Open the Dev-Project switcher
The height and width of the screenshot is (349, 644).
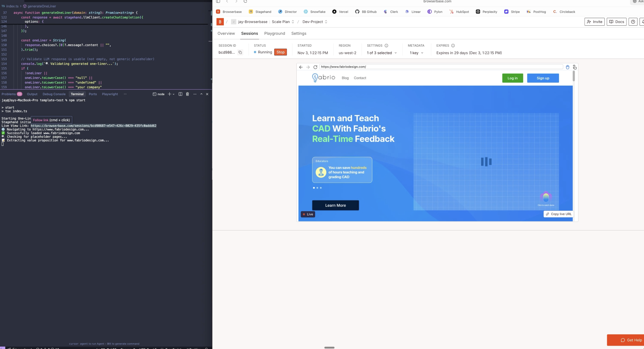315,22
